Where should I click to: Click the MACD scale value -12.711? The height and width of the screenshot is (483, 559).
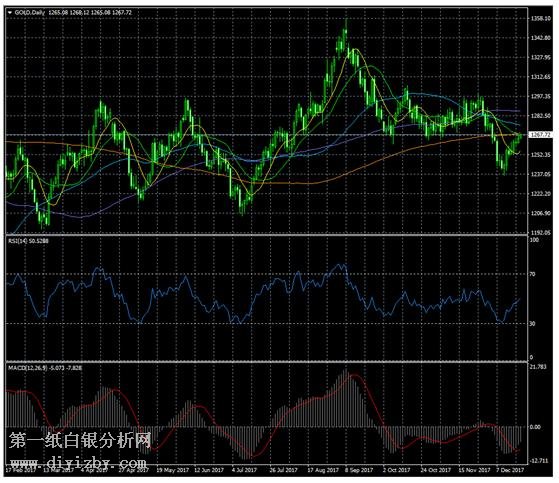tap(539, 461)
